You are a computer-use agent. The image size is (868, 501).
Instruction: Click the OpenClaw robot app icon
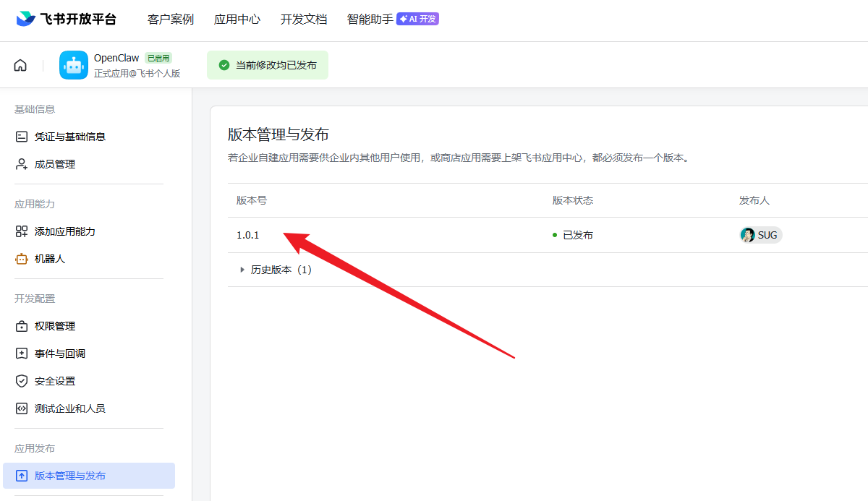pos(74,65)
